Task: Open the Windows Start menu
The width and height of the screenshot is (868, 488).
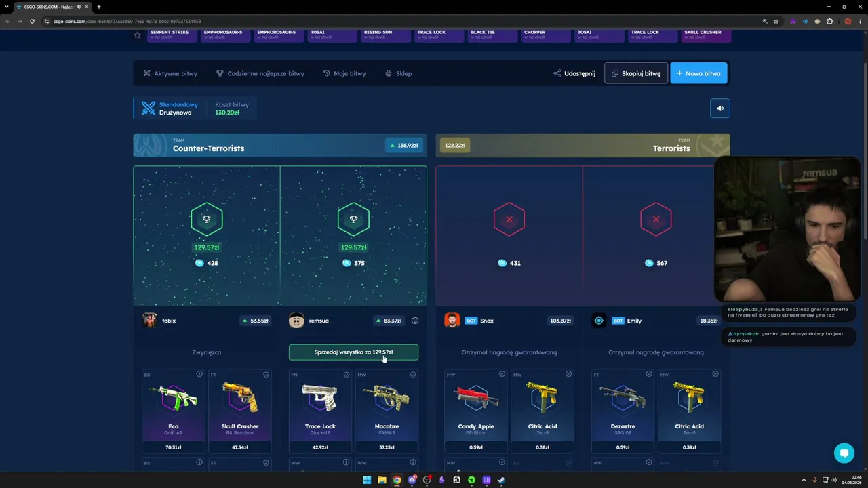Action: click(367, 480)
